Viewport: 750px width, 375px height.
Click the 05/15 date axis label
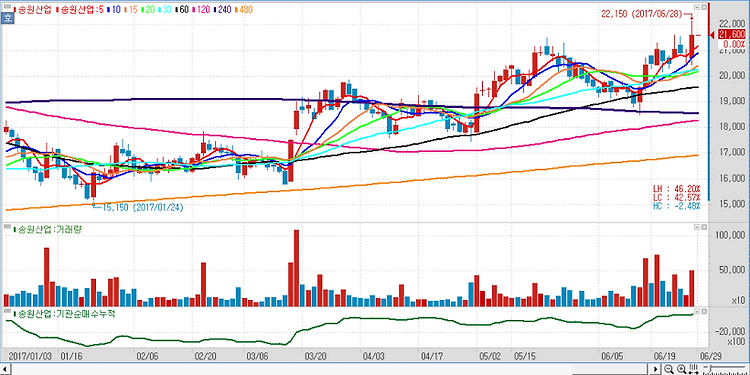pyautogui.click(x=524, y=356)
